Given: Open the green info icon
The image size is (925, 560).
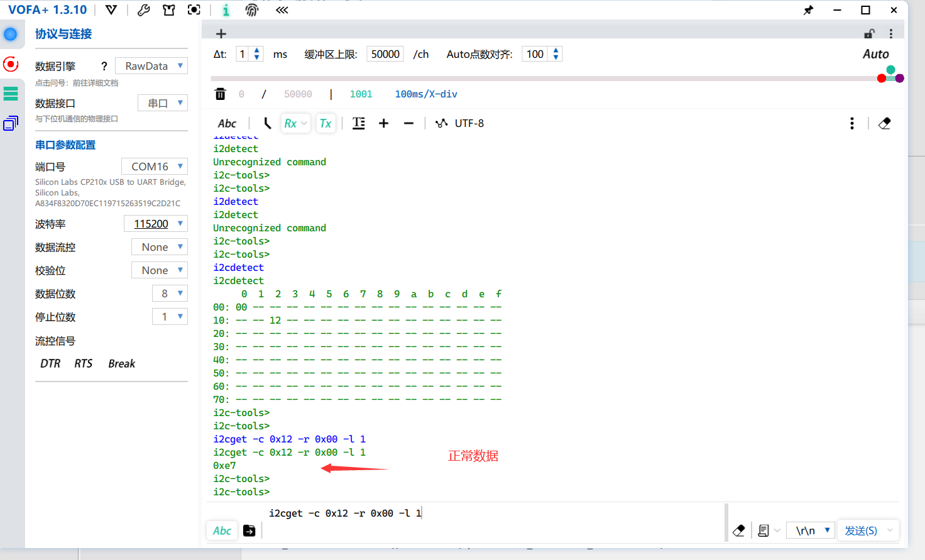Looking at the screenshot, I should (226, 10).
